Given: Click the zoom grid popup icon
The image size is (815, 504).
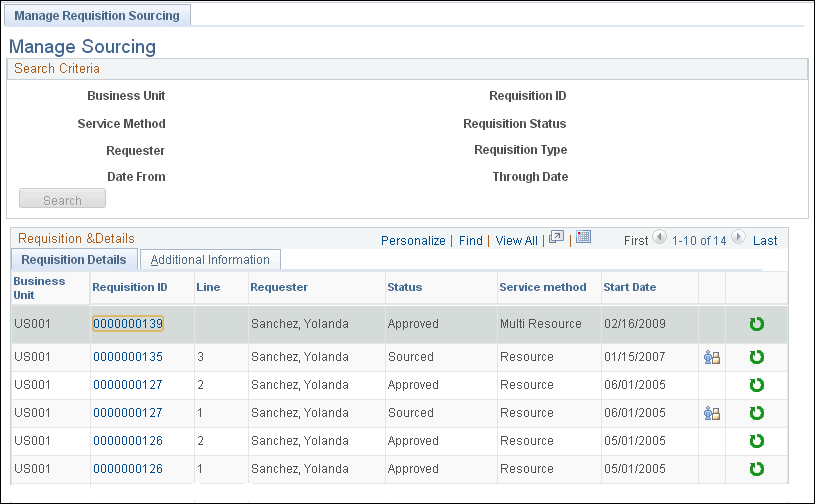Looking at the screenshot, I should 556,237.
